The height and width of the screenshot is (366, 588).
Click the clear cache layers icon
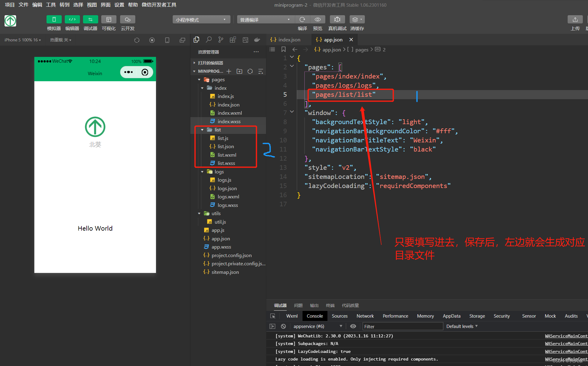pos(357,19)
